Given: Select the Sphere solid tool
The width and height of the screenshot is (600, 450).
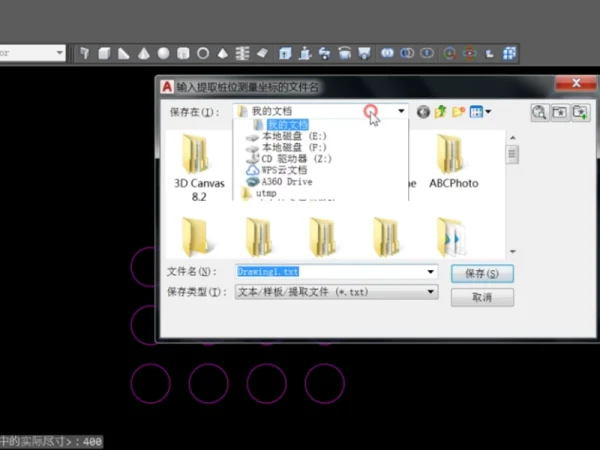Looking at the screenshot, I should tap(163, 53).
